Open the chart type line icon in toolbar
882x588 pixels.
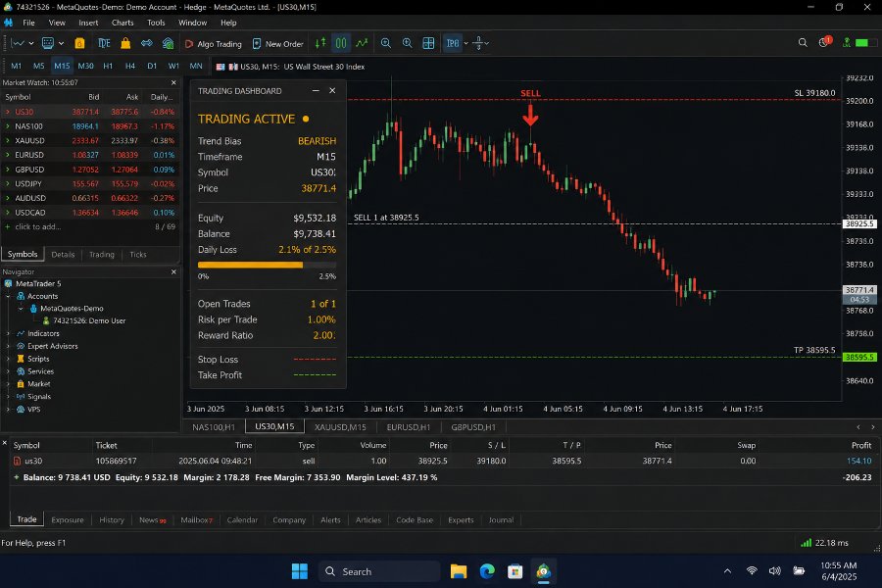click(x=18, y=43)
